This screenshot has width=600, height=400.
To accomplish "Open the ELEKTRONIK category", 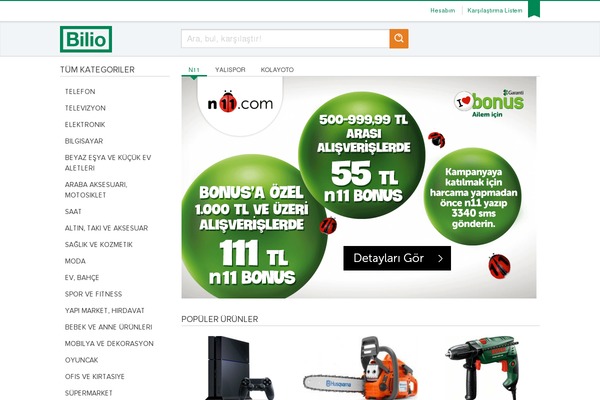I will click(85, 124).
